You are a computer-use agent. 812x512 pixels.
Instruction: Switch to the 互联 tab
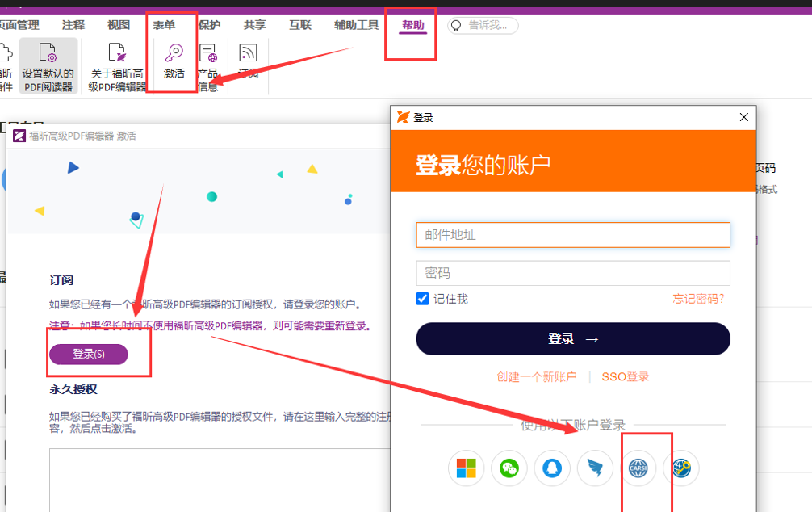coord(300,25)
